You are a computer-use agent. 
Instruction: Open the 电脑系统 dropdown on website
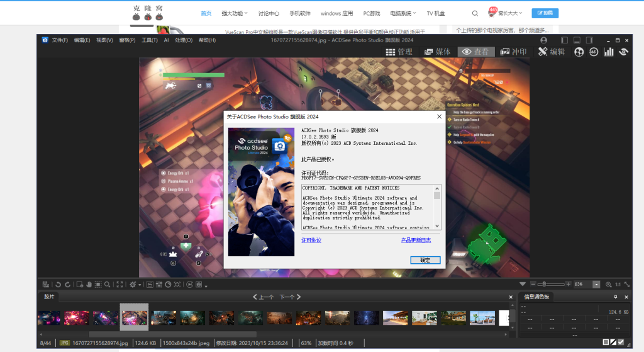point(403,13)
